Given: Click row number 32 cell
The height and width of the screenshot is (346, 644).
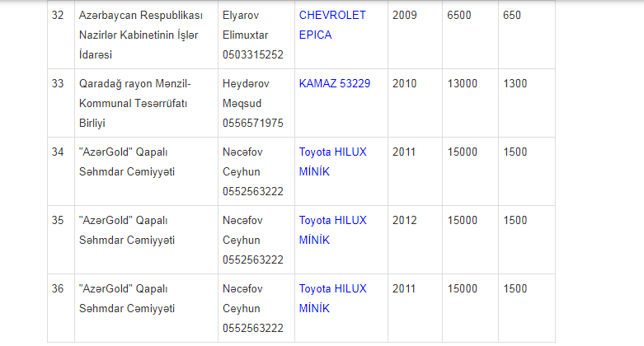Looking at the screenshot, I should (61, 35).
